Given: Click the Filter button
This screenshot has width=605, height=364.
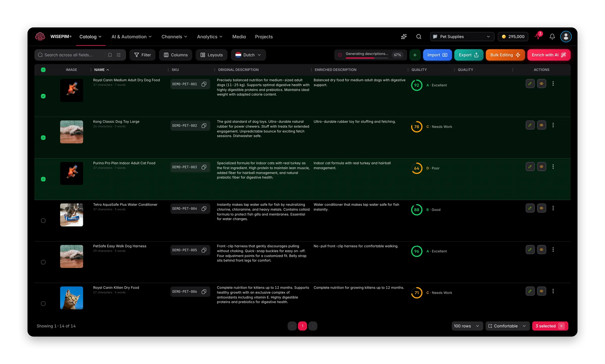Looking at the screenshot, I should pyautogui.click(x=142, y=55).
